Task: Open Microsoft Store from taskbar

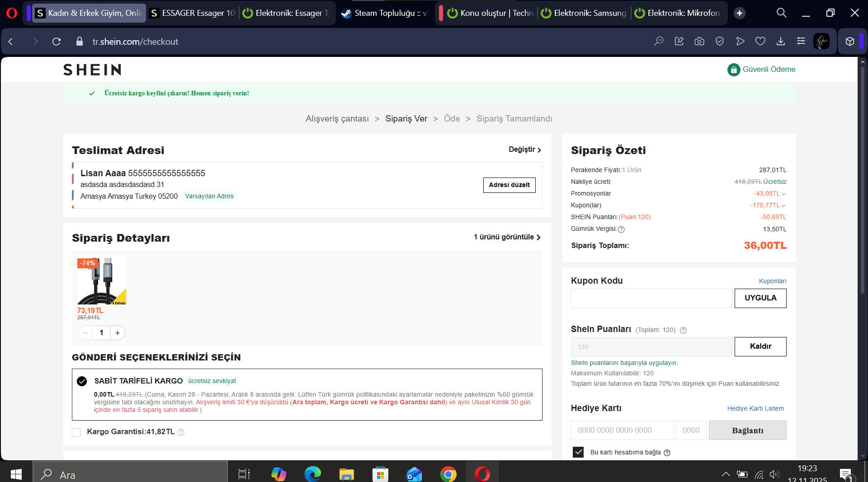Action: (380, 474)
